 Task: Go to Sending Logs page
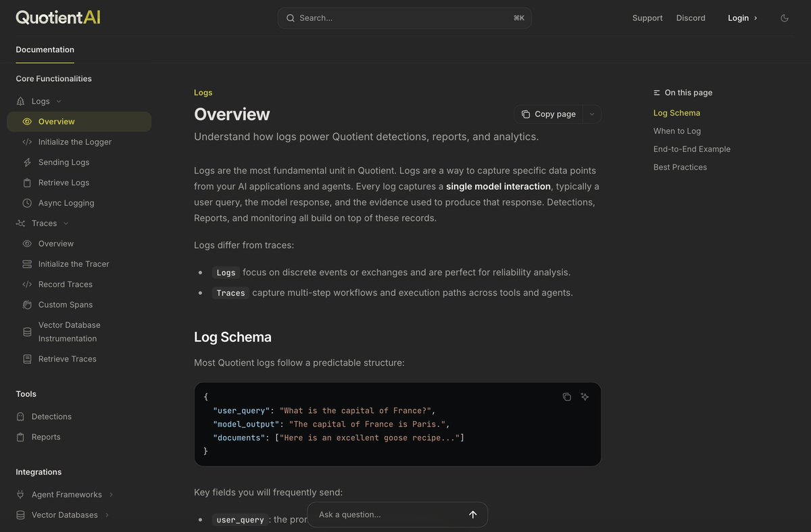[64, 162]
